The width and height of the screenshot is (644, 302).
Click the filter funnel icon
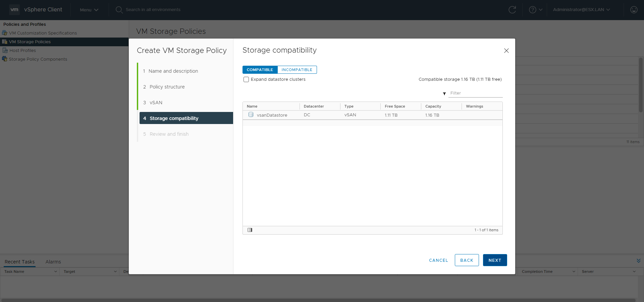click(x=444, y=94)
